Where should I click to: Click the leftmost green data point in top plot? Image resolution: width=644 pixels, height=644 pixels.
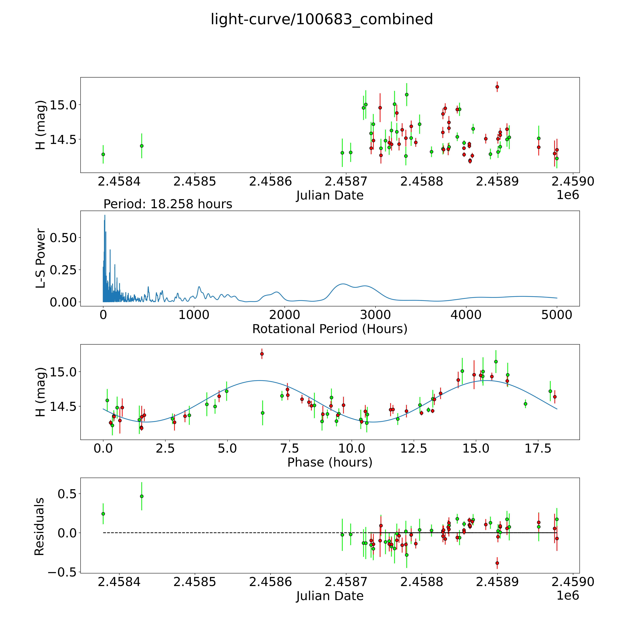103,154
